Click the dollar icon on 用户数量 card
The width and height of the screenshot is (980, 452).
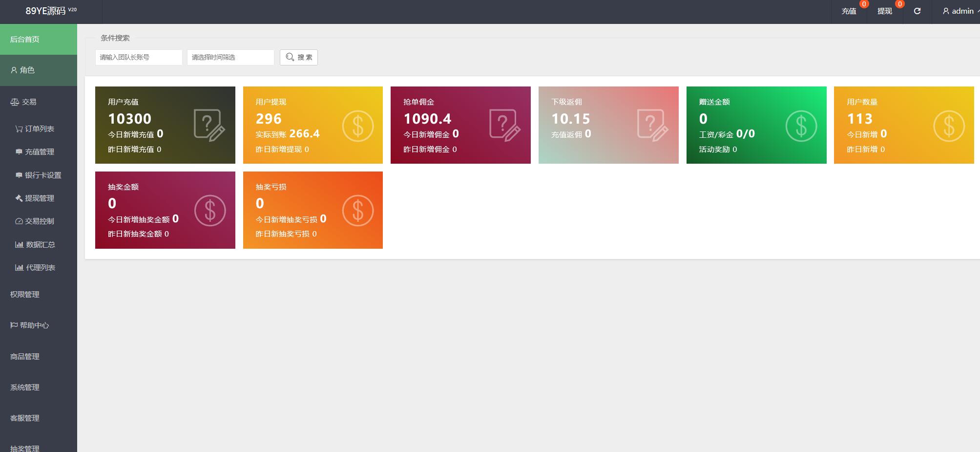coord(949,126)
